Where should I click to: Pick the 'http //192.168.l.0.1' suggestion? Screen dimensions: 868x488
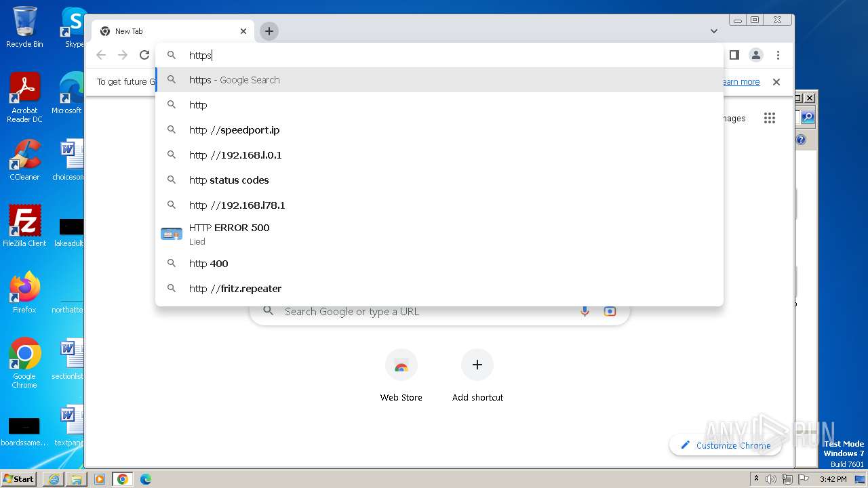pos(439,155)
